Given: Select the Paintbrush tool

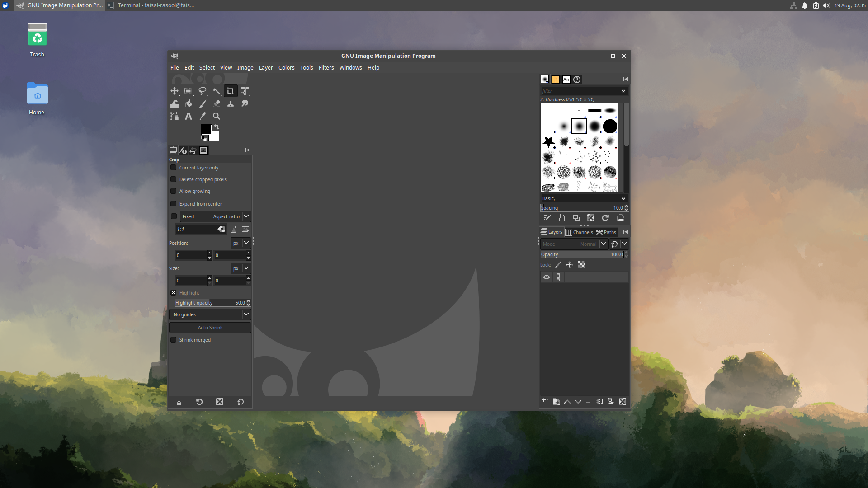Looking at the screenshot, I should [203, 103].
